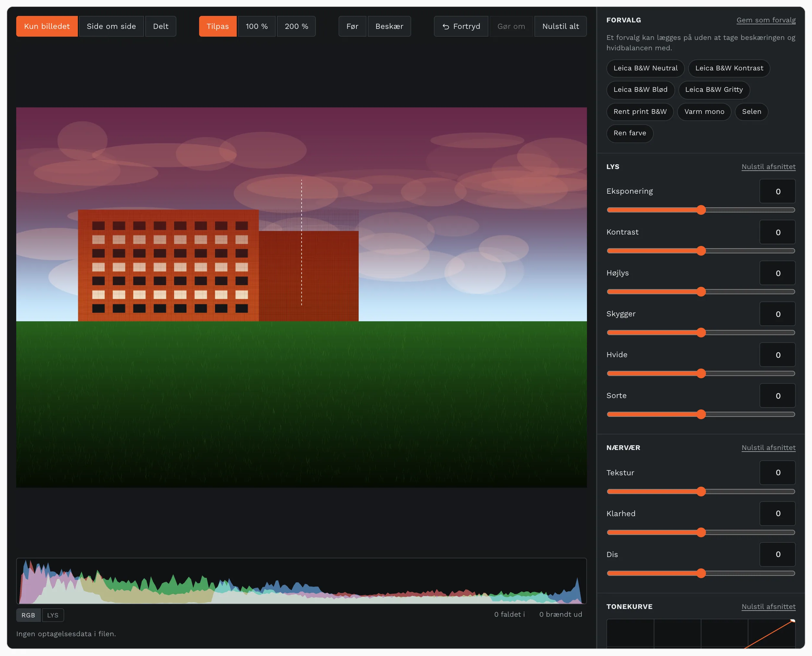Viewport: 812px width, 656px height.
Task: Click the RGB histogram graph
Action: tap(301, 581)
